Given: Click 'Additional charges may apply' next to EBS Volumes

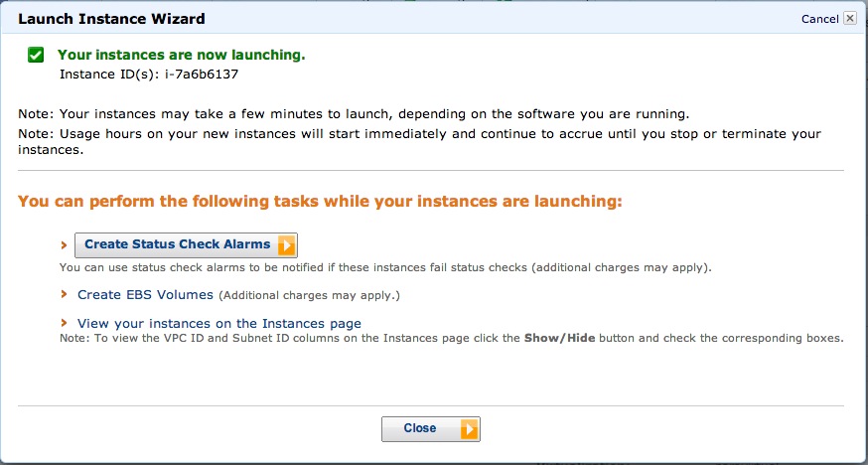Looking at the screenshot, I should [x=308, y=296].
